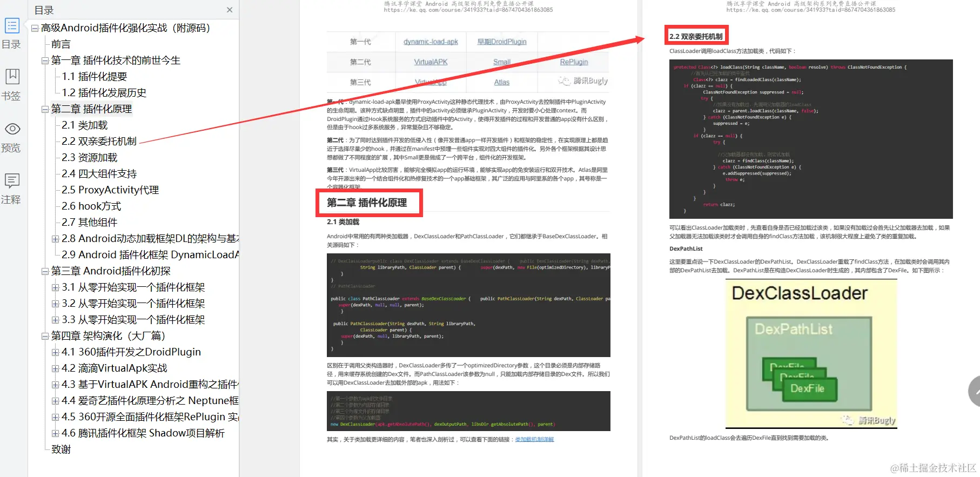
Task: Click the 2.1 类加载 subheading
Action: coord(343,222)
